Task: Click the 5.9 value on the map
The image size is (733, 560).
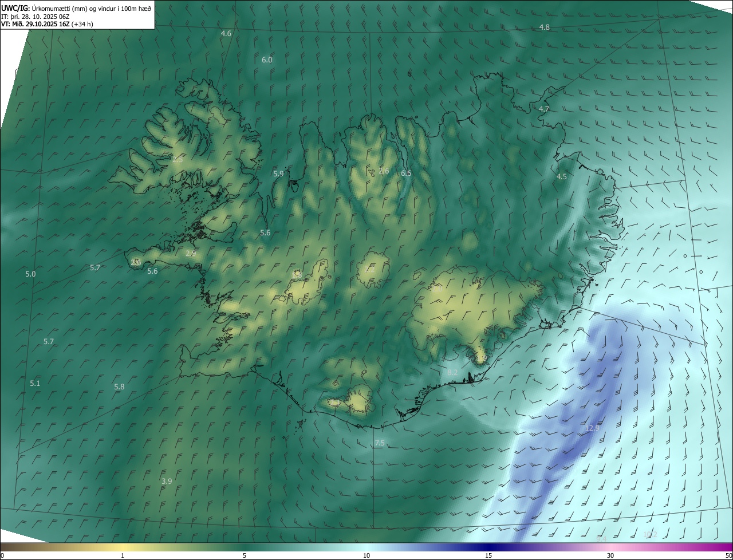Action: 278,173
